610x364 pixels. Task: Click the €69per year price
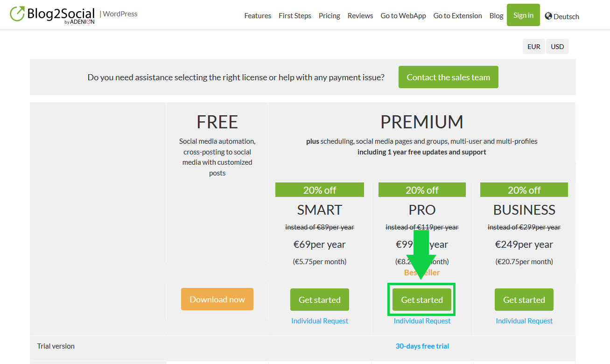[x=320, y=244]
